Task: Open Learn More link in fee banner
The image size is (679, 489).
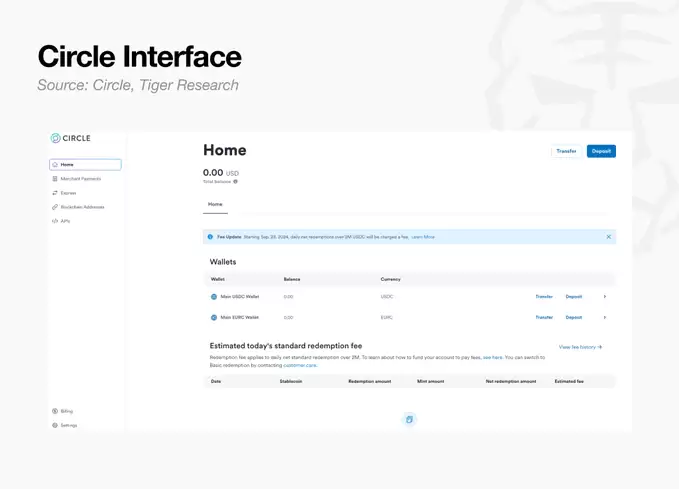Action: (x=423, y=237)
